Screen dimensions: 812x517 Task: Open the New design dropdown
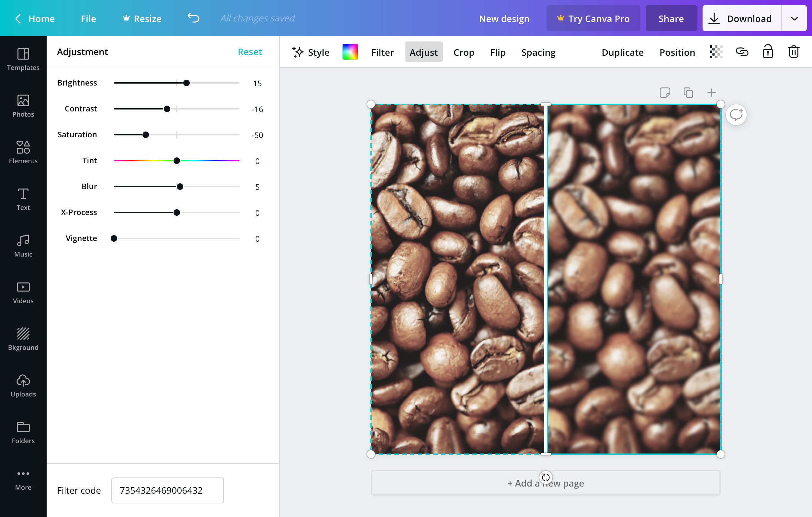504,18
